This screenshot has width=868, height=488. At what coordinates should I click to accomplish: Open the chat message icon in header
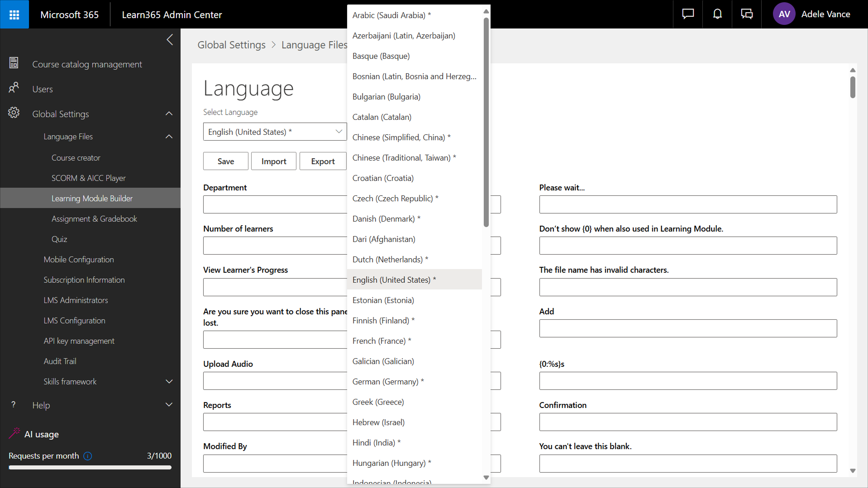688,14
